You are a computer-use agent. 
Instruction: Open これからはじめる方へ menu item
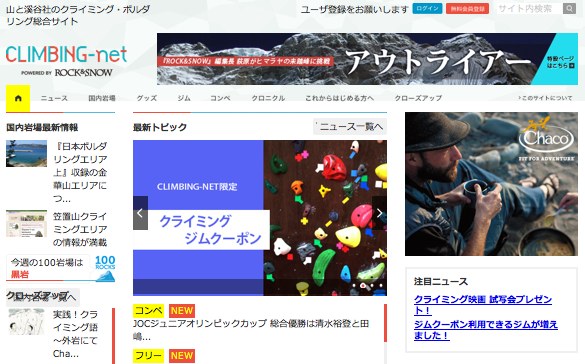pyautogui.click(x=340, y=98)
